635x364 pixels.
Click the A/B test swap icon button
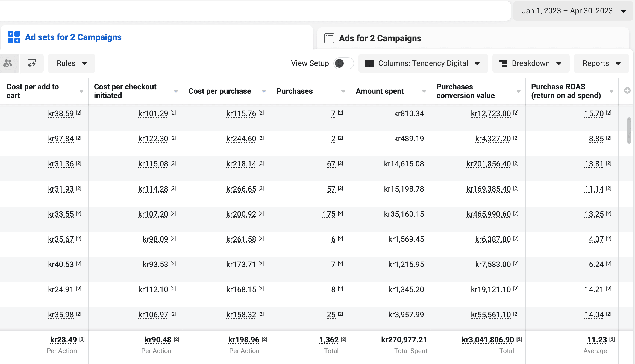(x=32, y=63)
